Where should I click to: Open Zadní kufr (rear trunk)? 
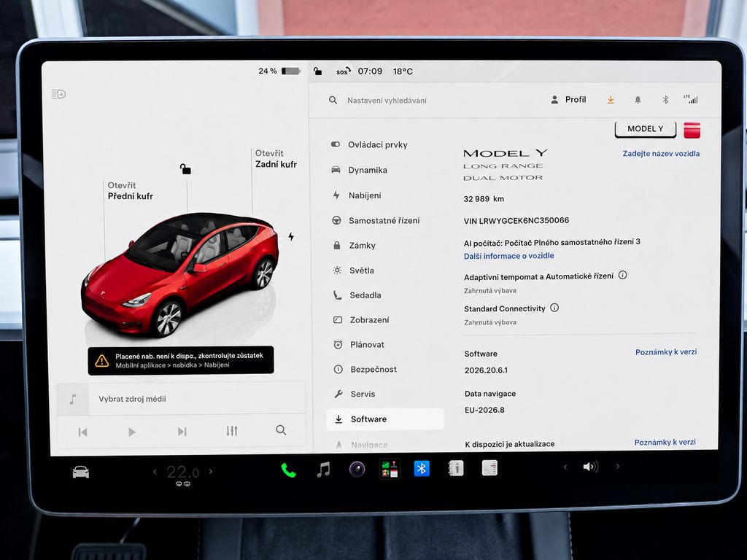(276, 158)
